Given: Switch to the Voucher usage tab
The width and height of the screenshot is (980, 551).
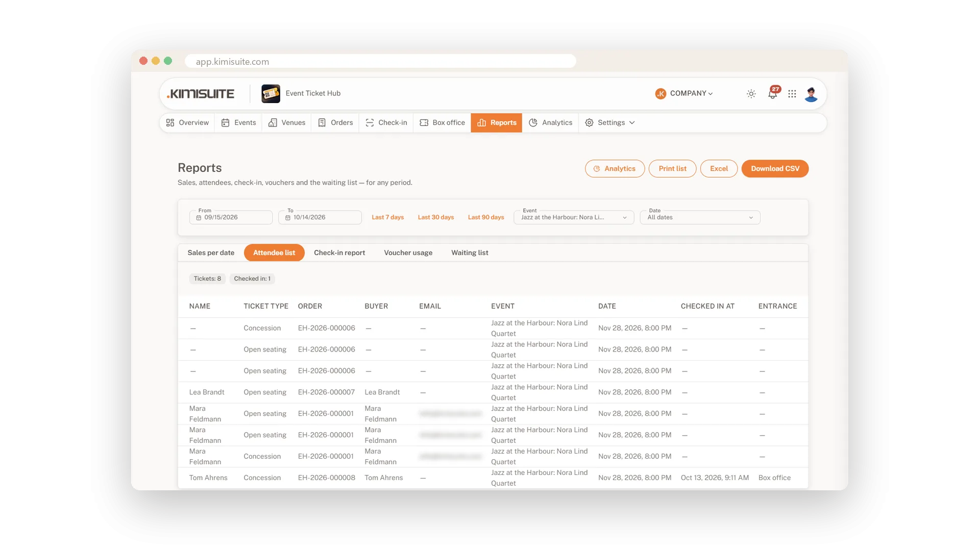Looking at the screenshot, I should [408, 253].
